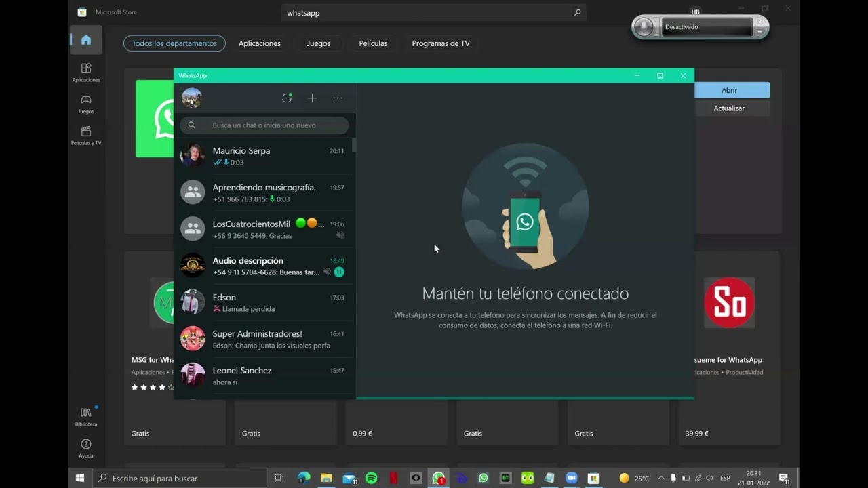Screen dimensions: 868x488
Task: Select Todos los departamentos filter
Action: click(174, 43)
